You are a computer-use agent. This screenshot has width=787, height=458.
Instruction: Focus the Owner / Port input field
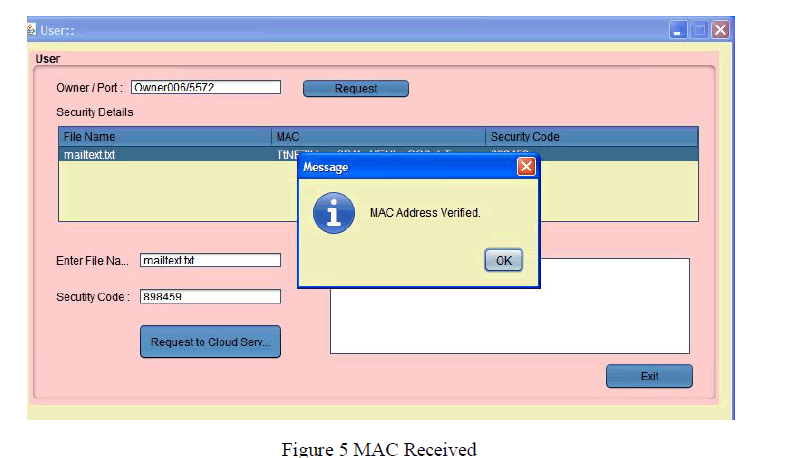coord(205,88)
